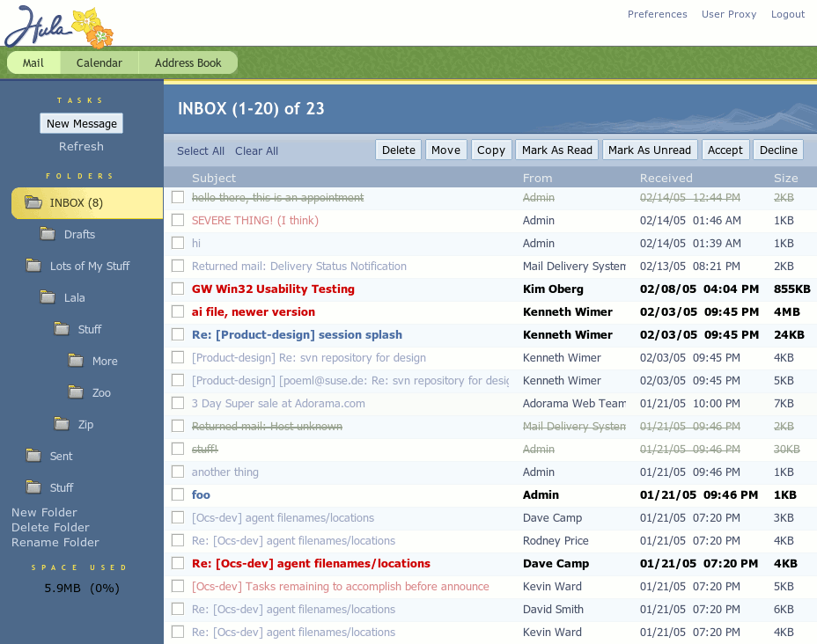
Task: Click the folder icon beside Stuff under Lala
Action: pos(62,329)
